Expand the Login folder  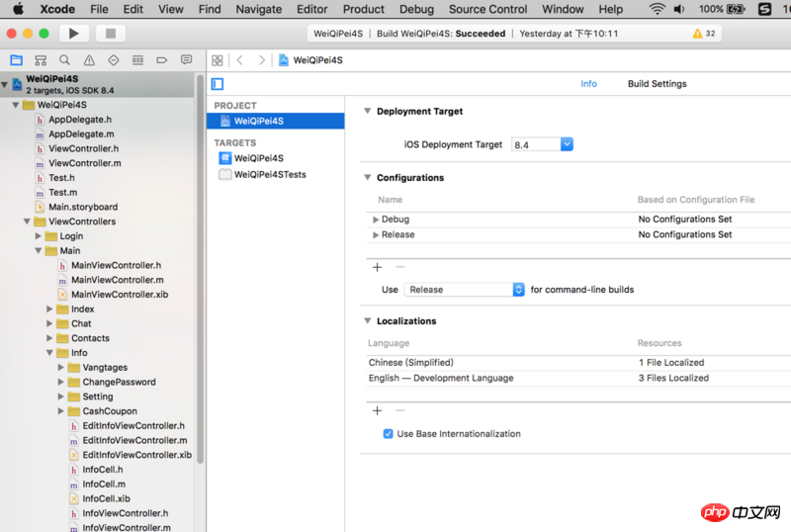tap(39, 236)
